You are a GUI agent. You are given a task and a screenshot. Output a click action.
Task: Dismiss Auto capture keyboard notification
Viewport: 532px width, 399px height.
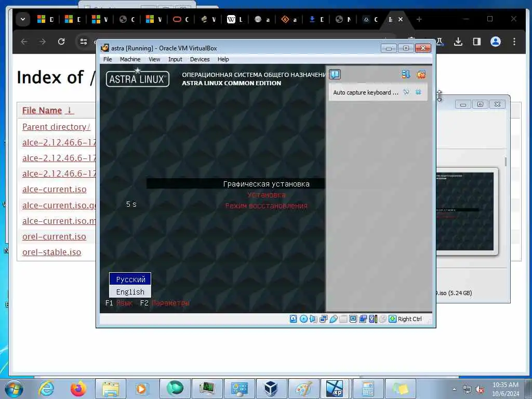click(418, 92)
